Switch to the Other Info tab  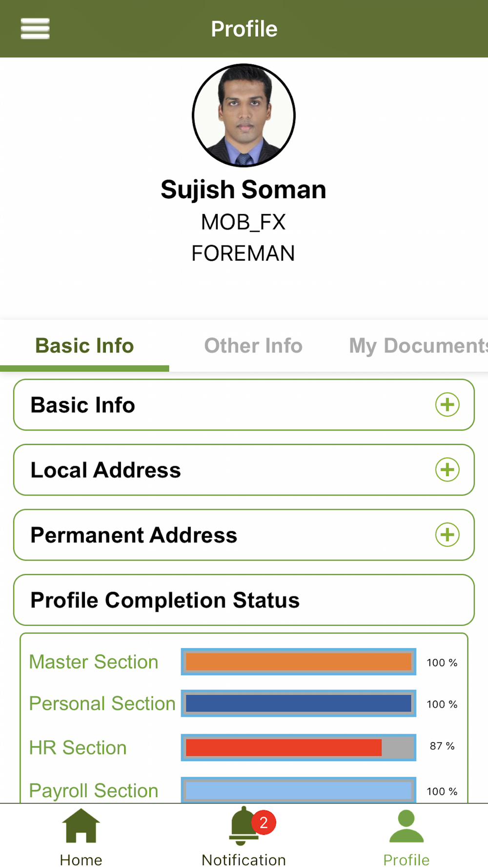[x=253, y=346]
